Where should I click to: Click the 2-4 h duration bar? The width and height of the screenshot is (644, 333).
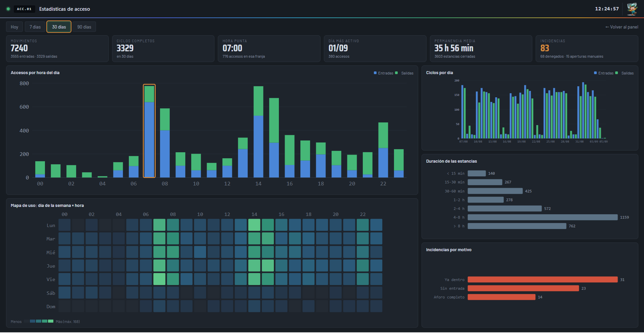(505, 209)
